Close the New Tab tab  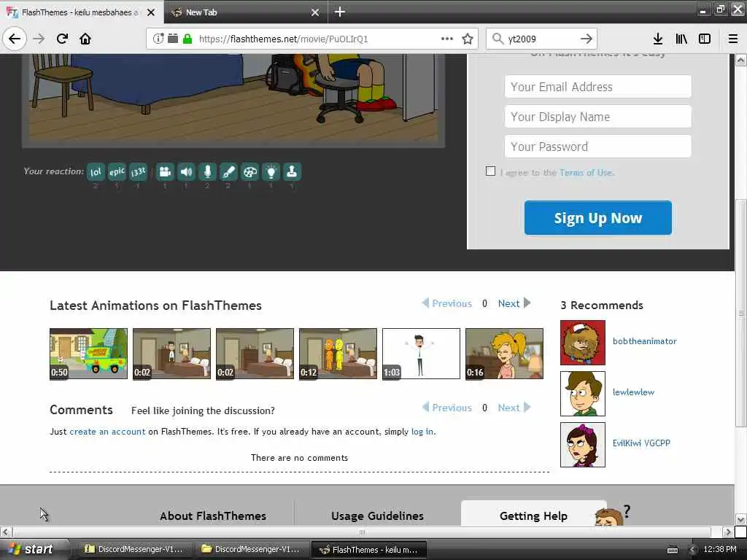315,12
